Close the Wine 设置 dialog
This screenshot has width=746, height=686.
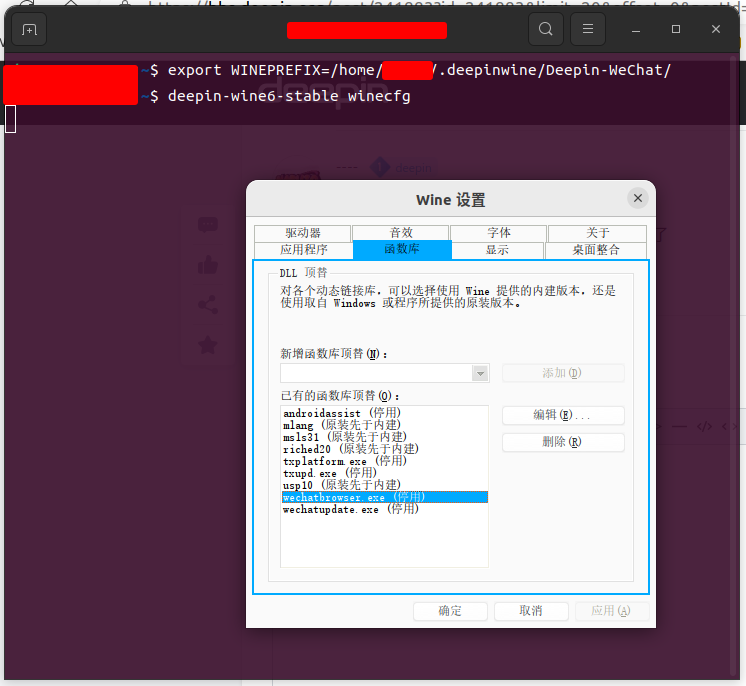coord(638,198)
